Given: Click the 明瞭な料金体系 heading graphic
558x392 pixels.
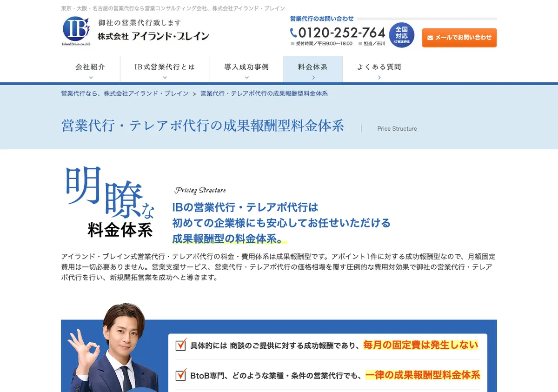Looking at the screenshot, I should point(110,202).
